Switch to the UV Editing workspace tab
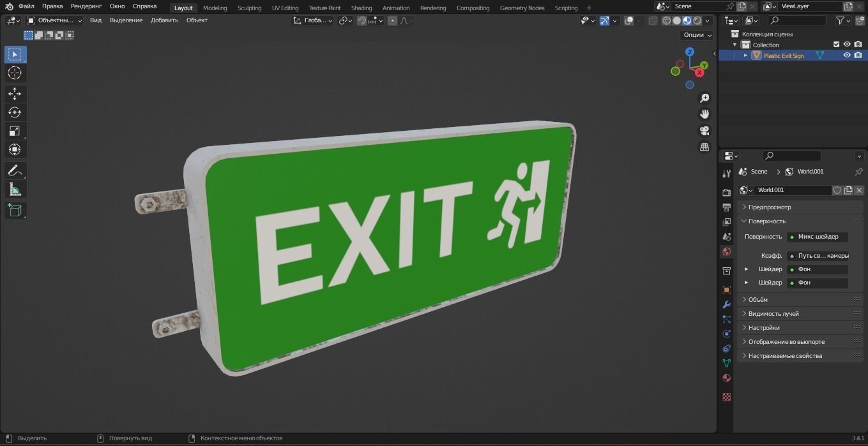Screen dimensions: 868x446 click(x=285, y=8)
